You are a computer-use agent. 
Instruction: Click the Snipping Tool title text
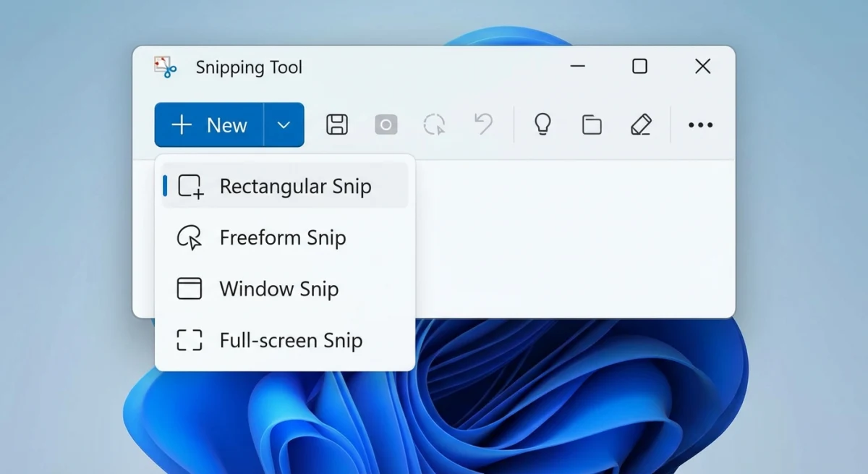(x=249, y=67)
